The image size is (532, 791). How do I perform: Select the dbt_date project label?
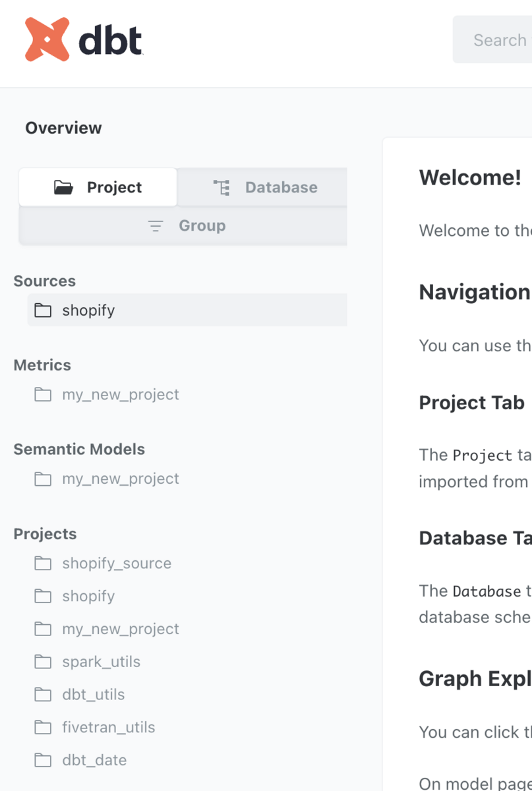[94, 761]
